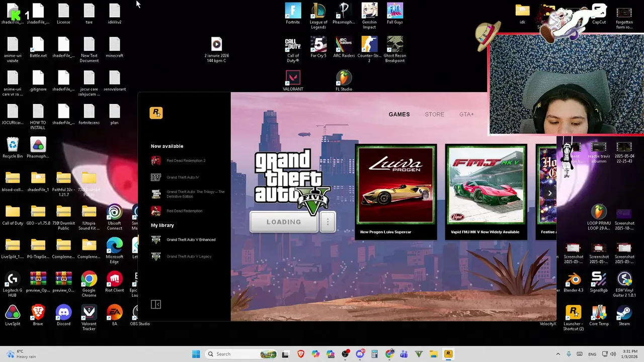Open Far Cry 5 desktop shortcut
This screenshot has width=644, height=362.
(x=318, y=47)
